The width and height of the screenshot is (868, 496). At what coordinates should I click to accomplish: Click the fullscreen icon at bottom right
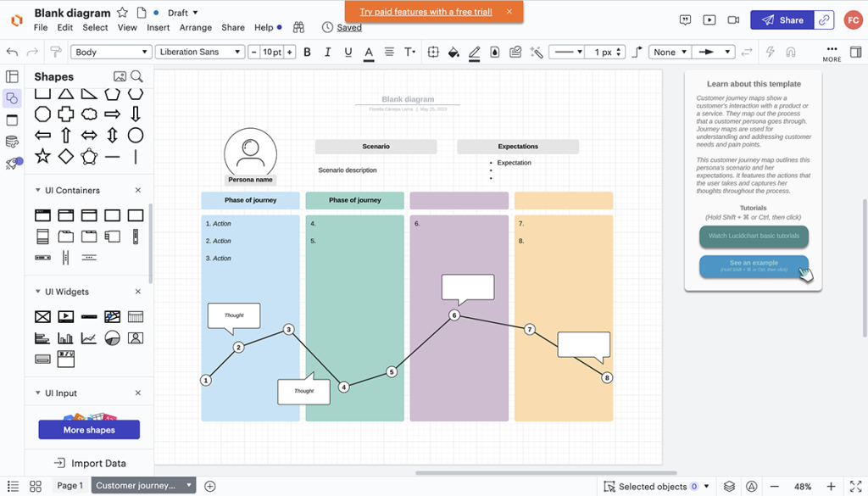(x=854, y=485)
